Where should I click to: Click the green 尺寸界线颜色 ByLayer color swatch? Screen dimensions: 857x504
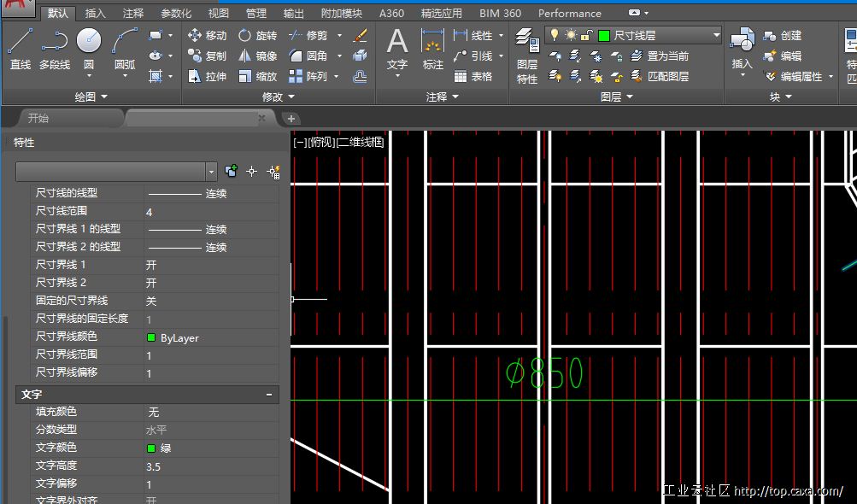pyautogui.click(x=151, y=337)
